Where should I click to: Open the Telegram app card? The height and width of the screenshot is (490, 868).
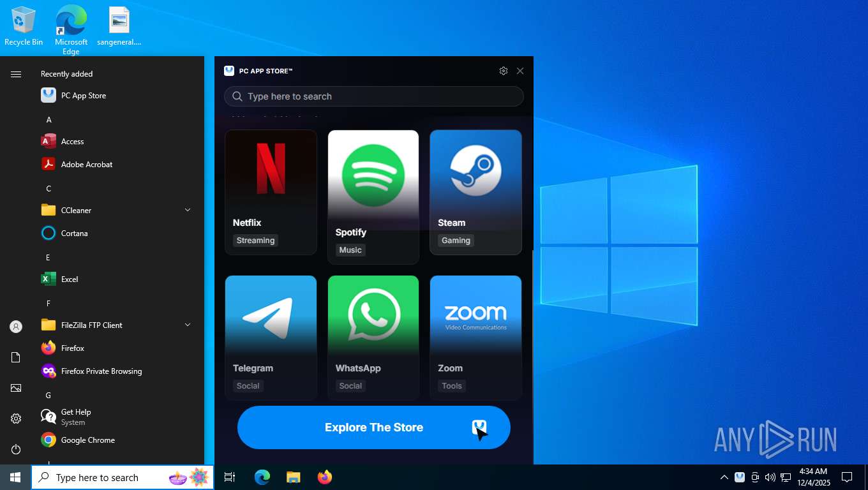click(x=271, y=338)
